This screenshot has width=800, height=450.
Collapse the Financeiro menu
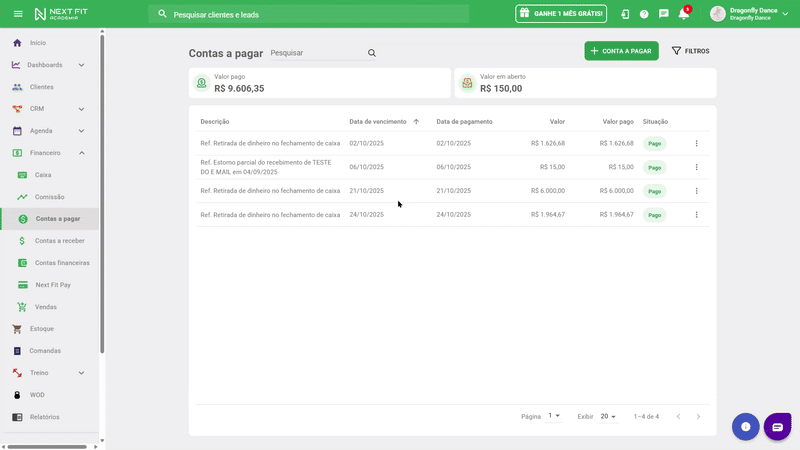point(81,153)
